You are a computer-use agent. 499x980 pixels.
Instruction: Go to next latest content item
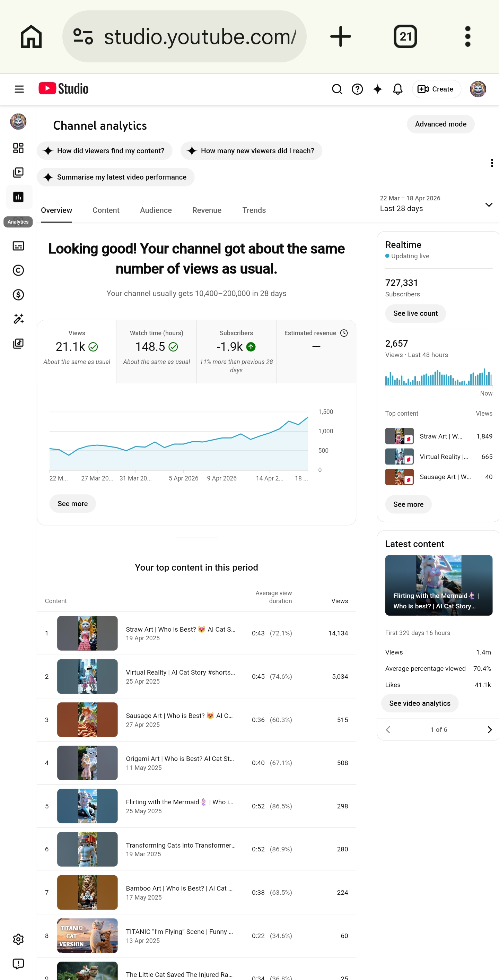(489, 729)
